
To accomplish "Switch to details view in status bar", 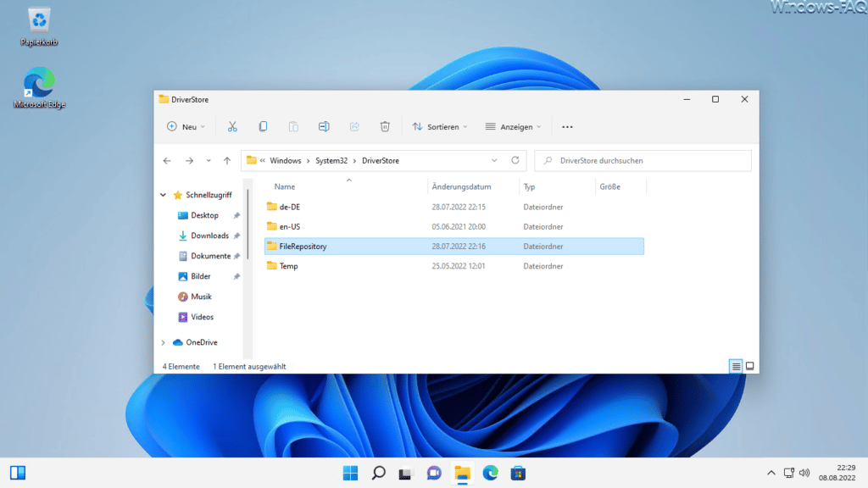I will 736,366.
